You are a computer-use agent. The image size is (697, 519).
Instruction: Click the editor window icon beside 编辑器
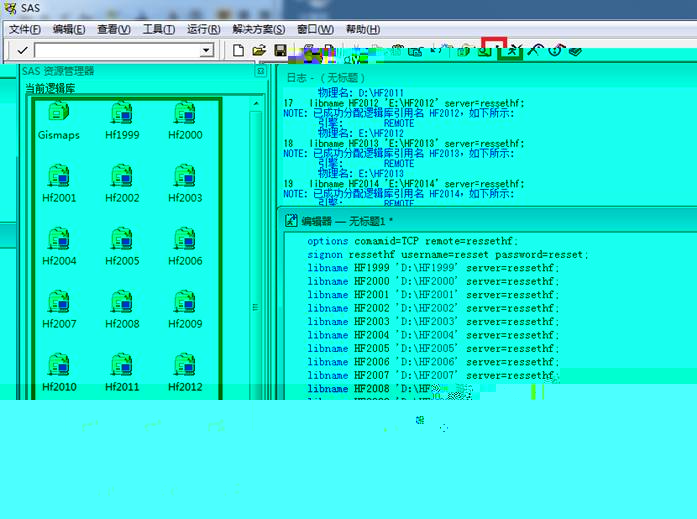[291, 220]
